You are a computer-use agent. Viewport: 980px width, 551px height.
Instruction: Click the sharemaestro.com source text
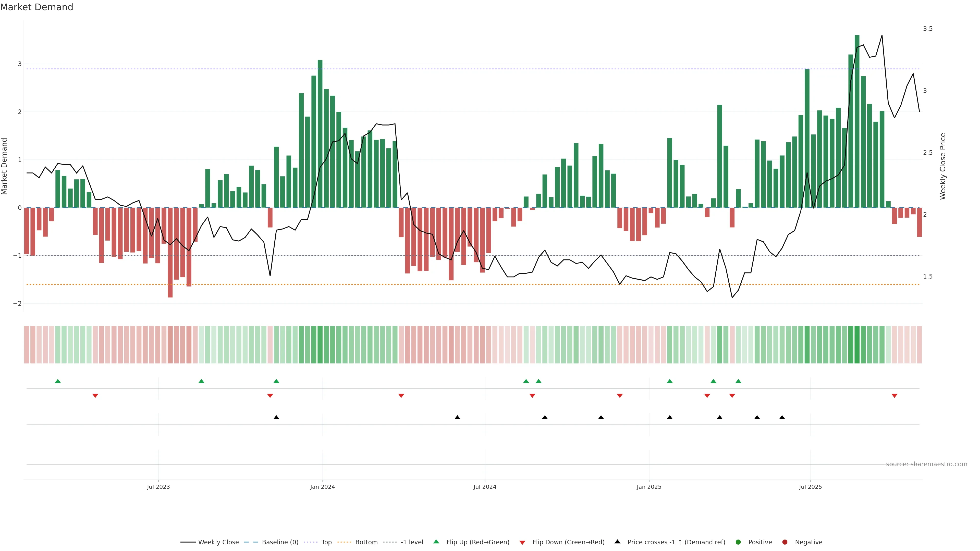926,464
